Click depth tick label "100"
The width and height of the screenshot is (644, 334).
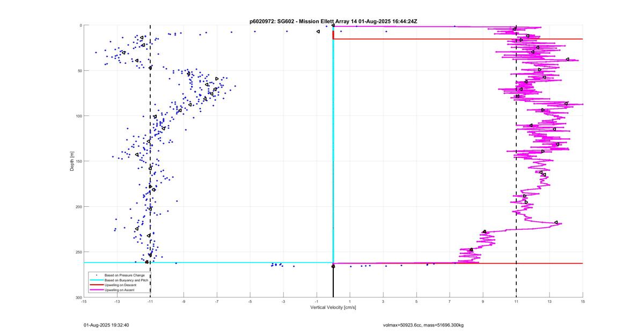(x=78, y=116)
